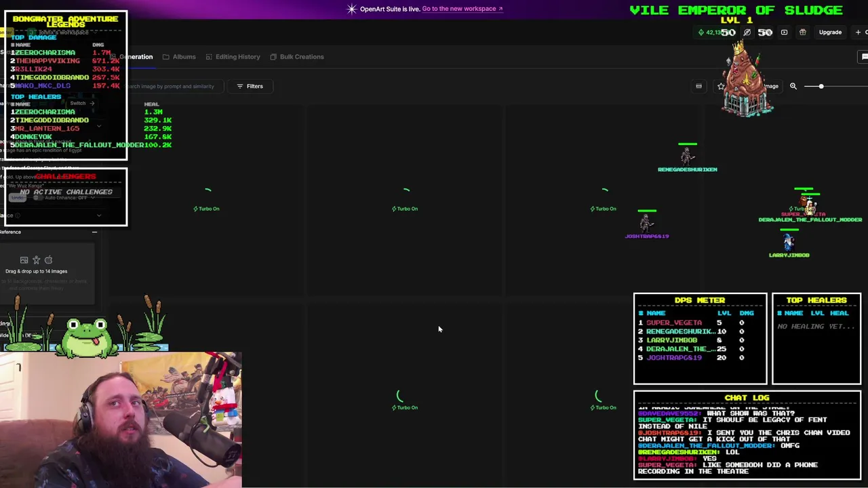Open the 'Go to the new workspace' link
Screen dimensions: 868x488
tap(462, 9)
